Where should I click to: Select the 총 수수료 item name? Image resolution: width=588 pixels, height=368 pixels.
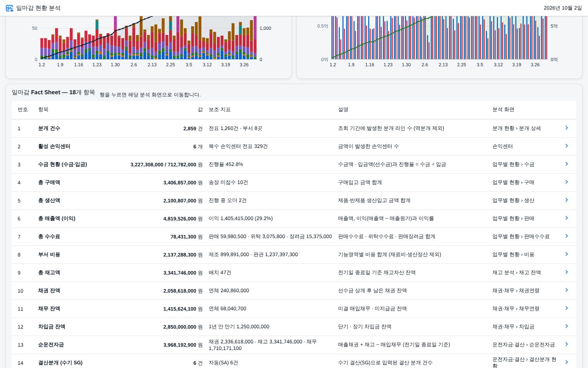49,237
